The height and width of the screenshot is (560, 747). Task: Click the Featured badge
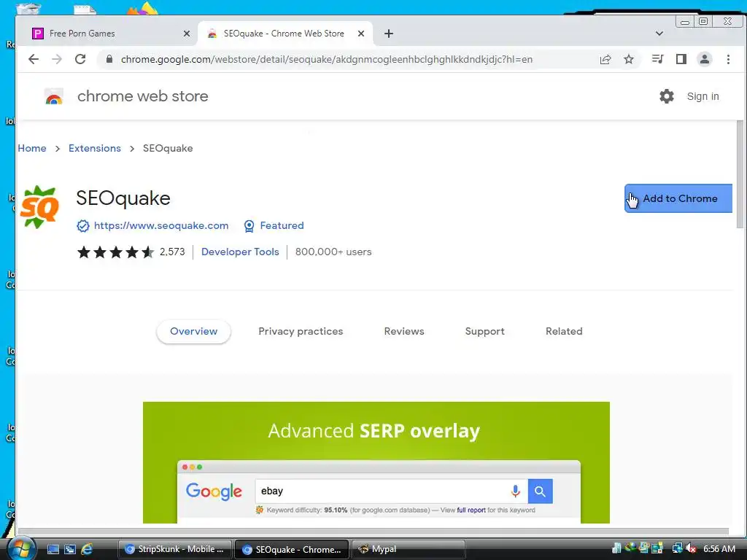[274, 226]
